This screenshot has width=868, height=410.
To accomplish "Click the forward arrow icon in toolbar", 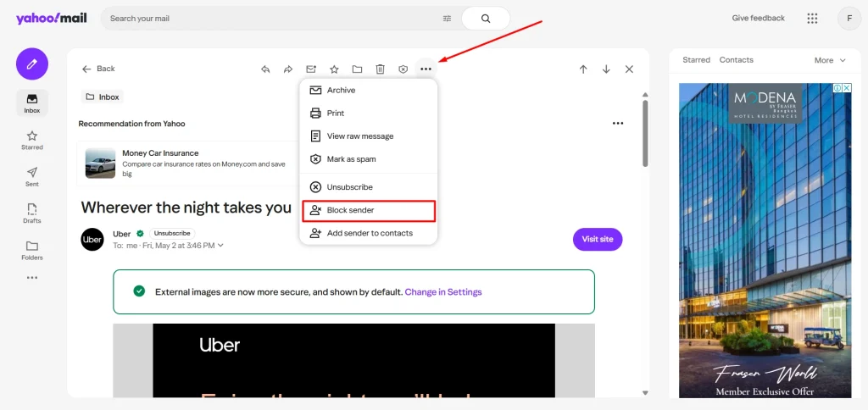I will tap(288, 69).
